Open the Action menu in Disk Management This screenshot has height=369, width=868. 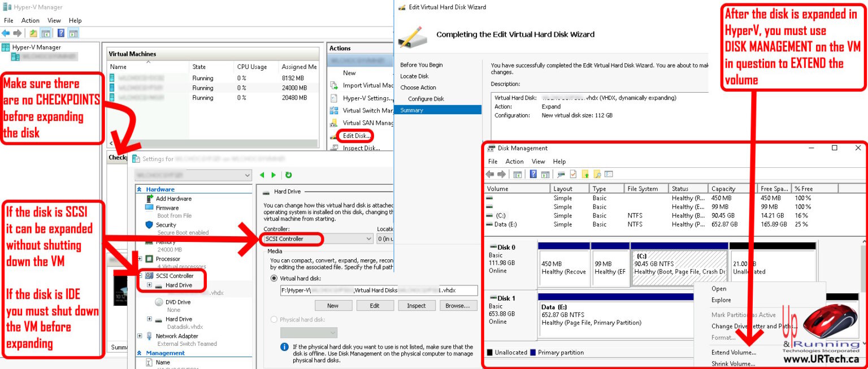coord(514,161)
